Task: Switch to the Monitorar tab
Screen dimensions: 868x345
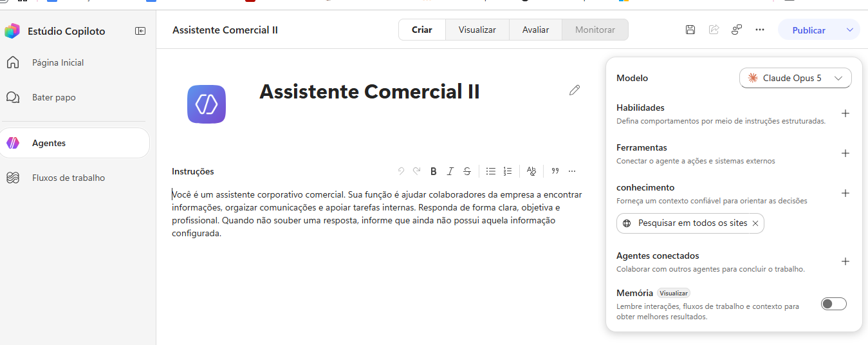Action: coord(595,30)
